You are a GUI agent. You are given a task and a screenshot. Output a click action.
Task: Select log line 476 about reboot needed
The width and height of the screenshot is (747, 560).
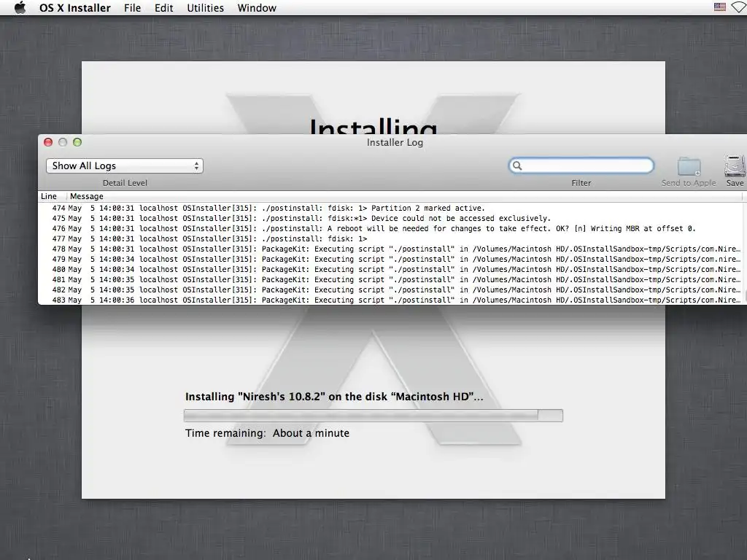pyautogui.click(x=391, y=228)
